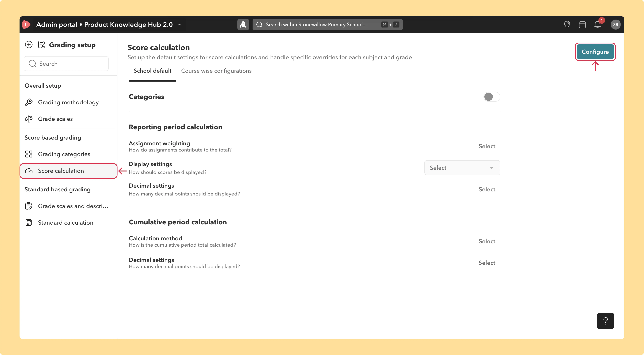Click the Overall setup section label
The width and height of the screenshot is (644, 355).
(43, 86)
